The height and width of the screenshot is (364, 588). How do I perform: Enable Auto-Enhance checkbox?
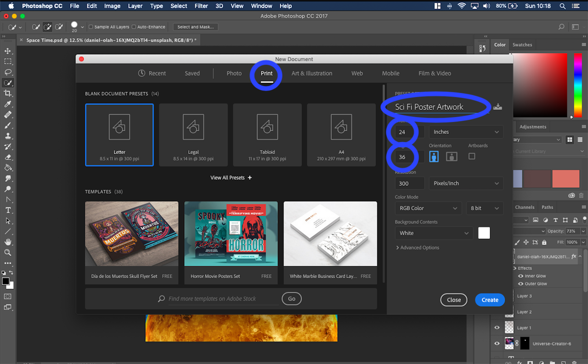coord(134,27)
